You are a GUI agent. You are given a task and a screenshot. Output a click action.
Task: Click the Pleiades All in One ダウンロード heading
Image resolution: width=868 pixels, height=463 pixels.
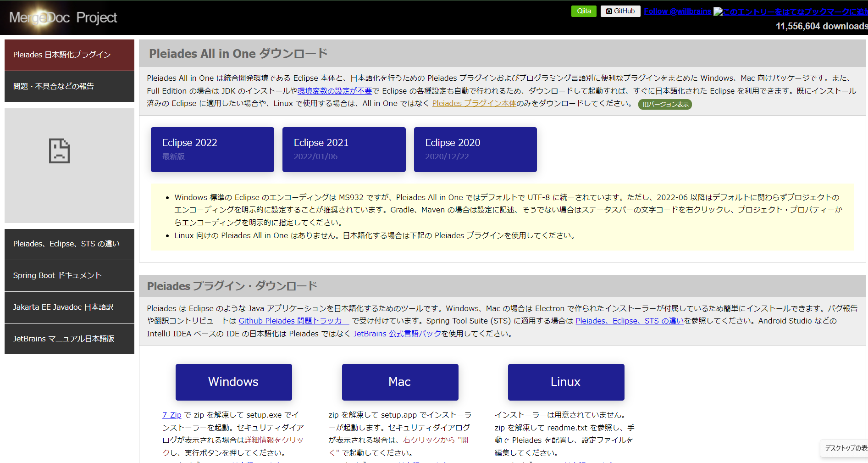click(238, 54)
